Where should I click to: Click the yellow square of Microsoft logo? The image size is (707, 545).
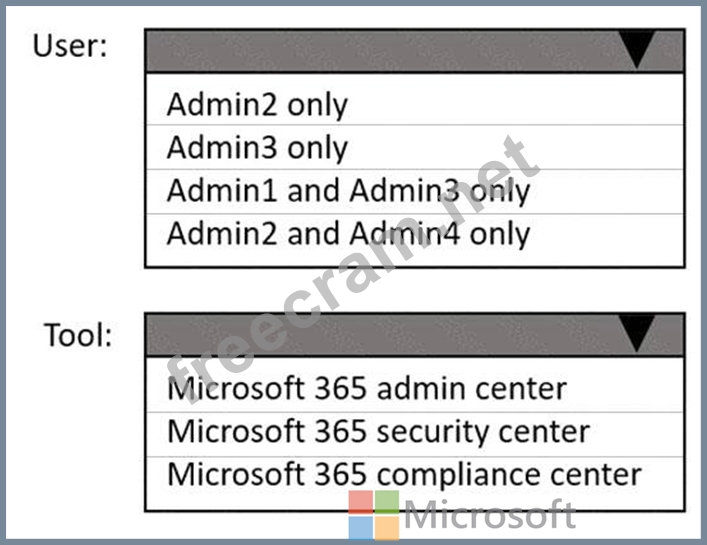click(386, 528)
